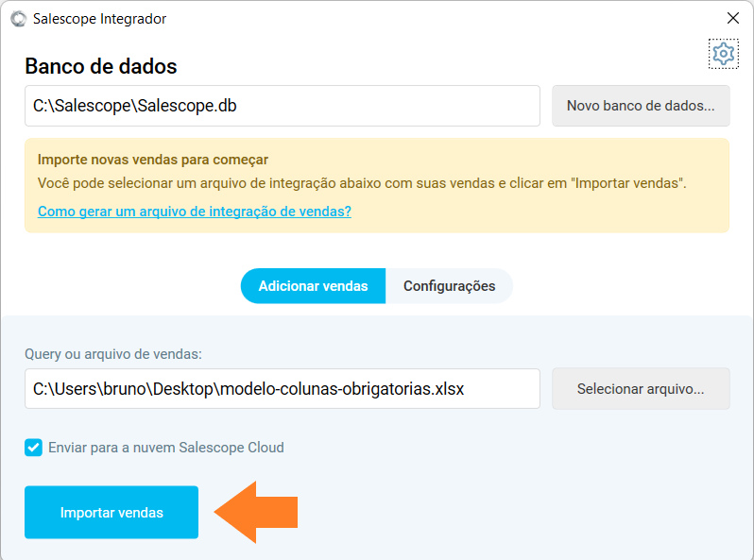
Task: Open settings via the gear icon
Action: click(x=723, y=54)
